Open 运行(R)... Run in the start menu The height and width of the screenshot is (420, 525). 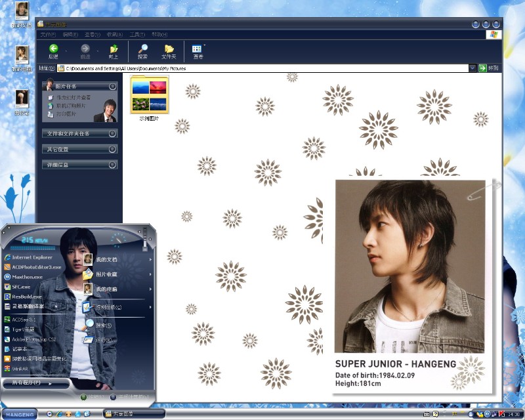99,341
